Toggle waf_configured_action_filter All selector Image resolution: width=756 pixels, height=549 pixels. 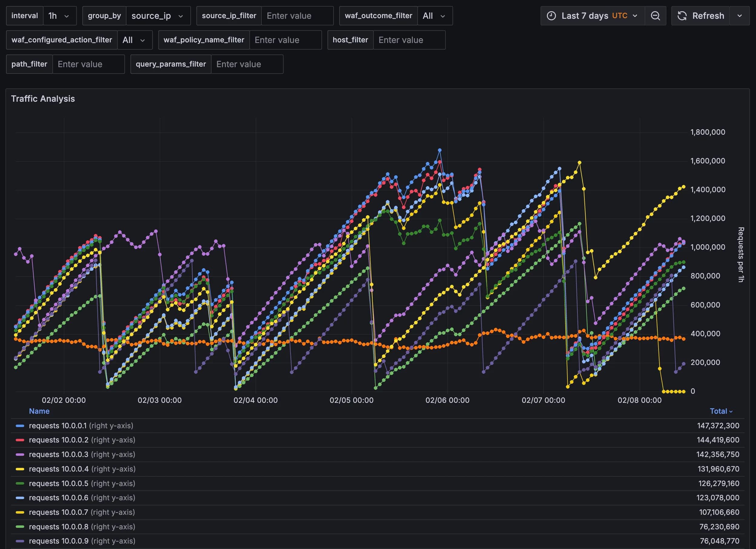(x=131, y=39)
